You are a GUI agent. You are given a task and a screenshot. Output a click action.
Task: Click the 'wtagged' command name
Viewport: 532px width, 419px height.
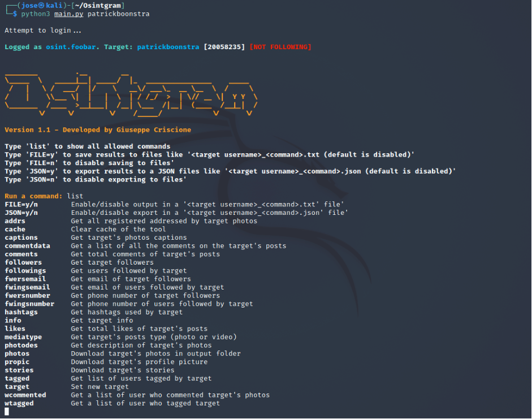(19, 403)
